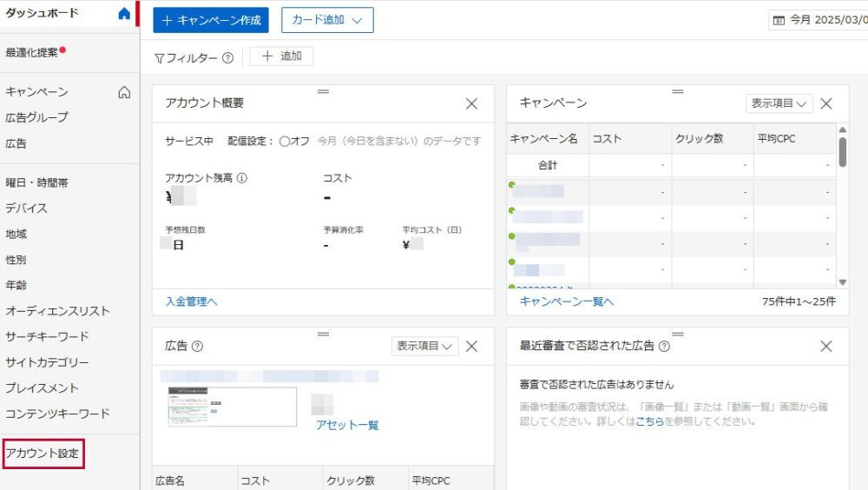Image resolution: width=868 pixels, height=490 pixels.
Task: Toggle the 配信設定 オフ radio button
Action: point(285,141)
